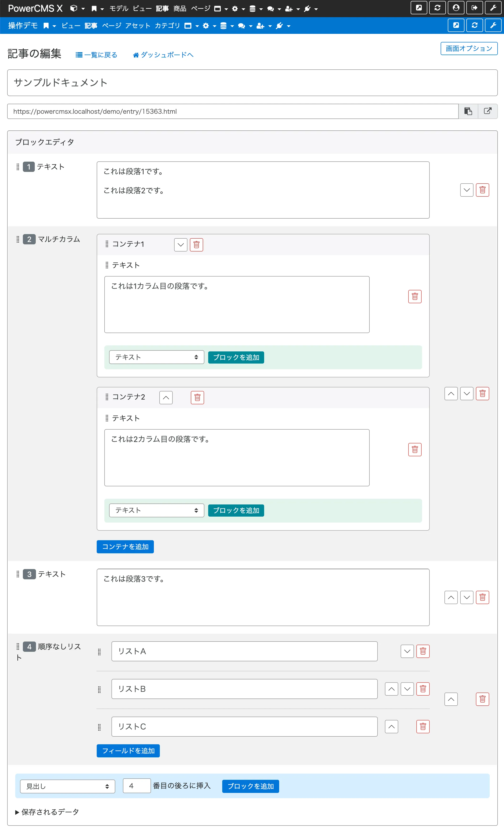Go back via 一覧に戻る link
This screenshot has width=504, height=832.
(x=96, y=55)
